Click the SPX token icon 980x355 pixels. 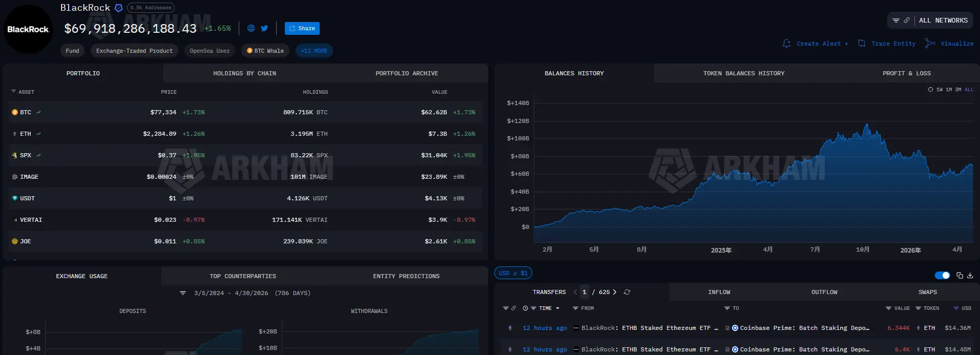(15, 155)
